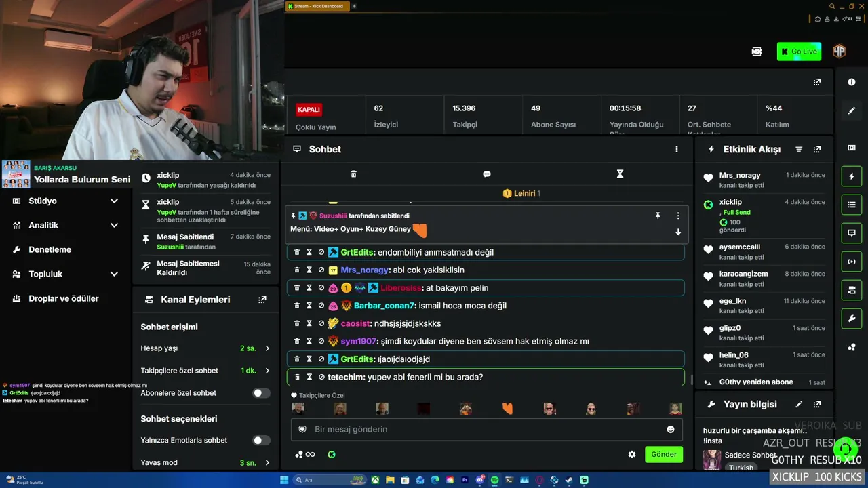Open pinned message options menu

point(678,216)
